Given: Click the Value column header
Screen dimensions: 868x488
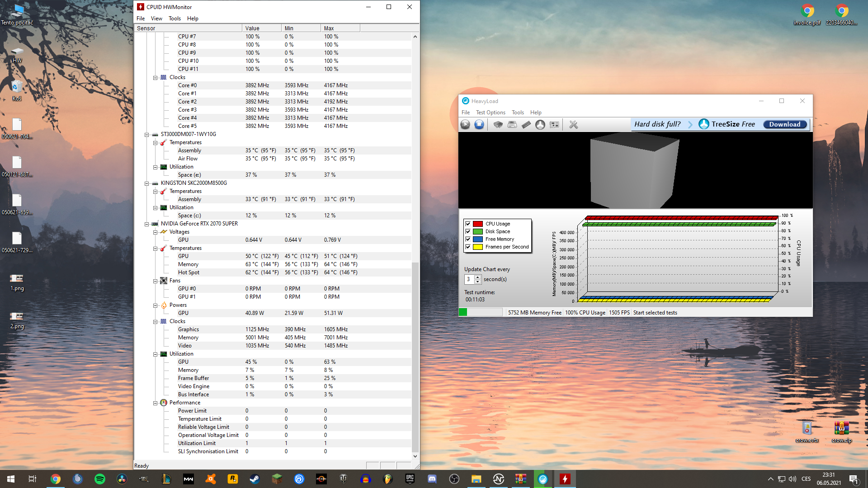Looking at the screenshot, I should 261,28.
